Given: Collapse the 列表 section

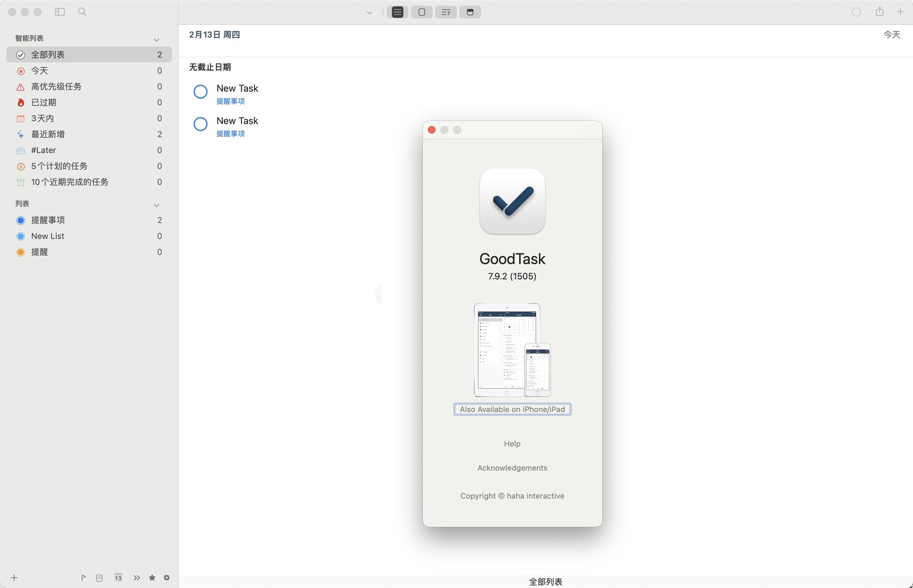Looking at the screenshot, I should tap(156, 205).
